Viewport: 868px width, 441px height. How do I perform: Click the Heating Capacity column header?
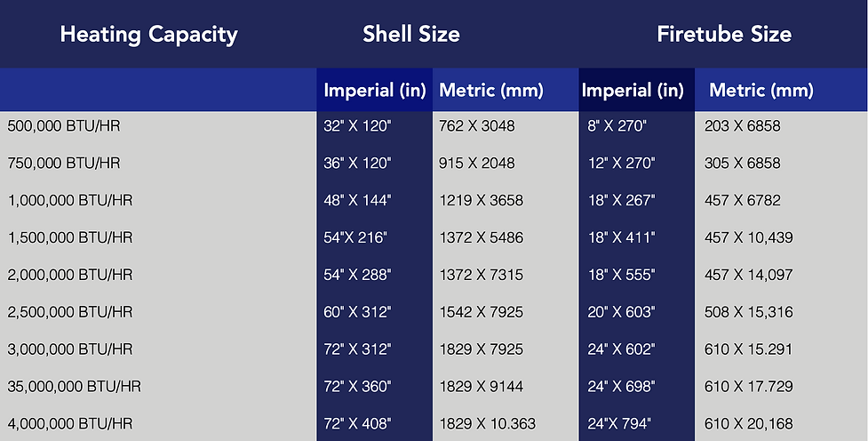pos(149,35)
